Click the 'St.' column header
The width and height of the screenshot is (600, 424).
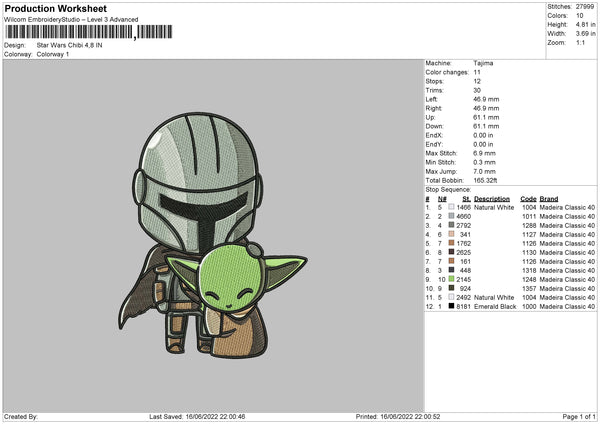466,199
